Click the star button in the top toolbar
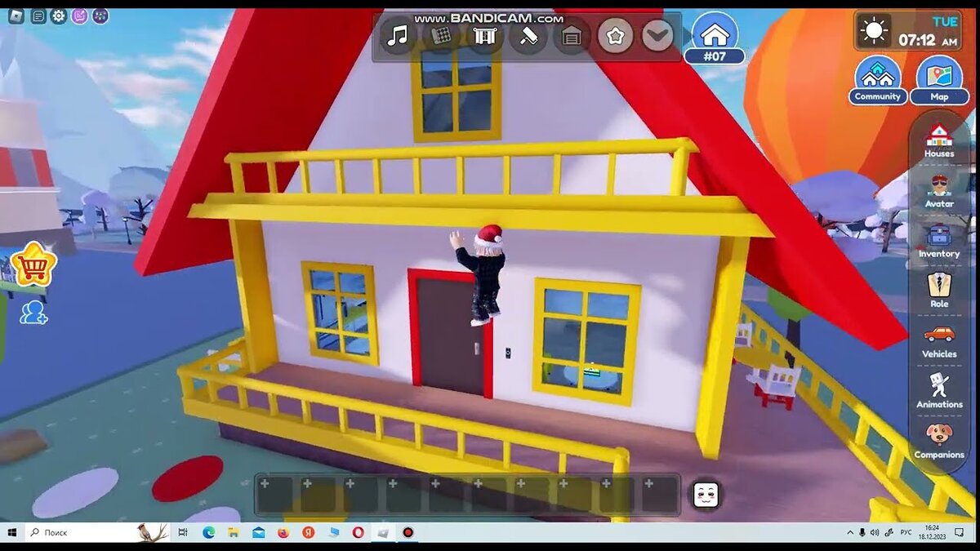 614,36
